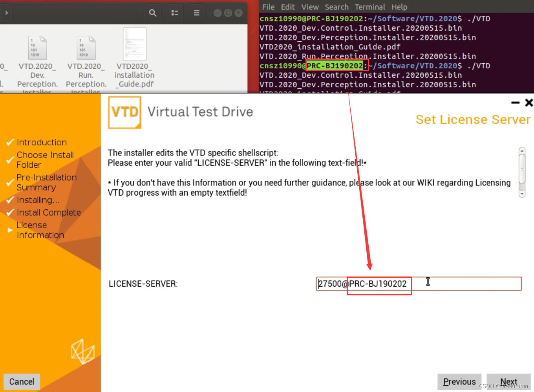Click the VTD logo in installer header
534x392 pixels.
[125, 113]
